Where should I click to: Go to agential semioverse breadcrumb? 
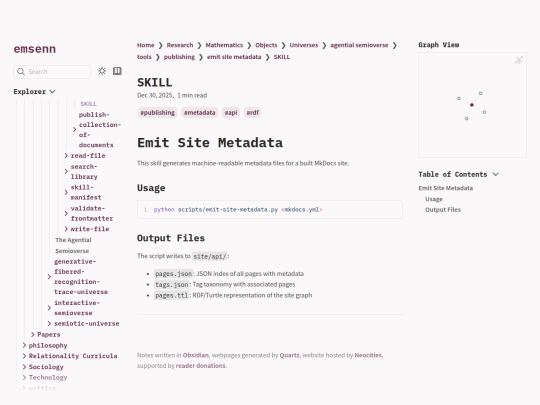pyautogui.click(x=359, y=45)
